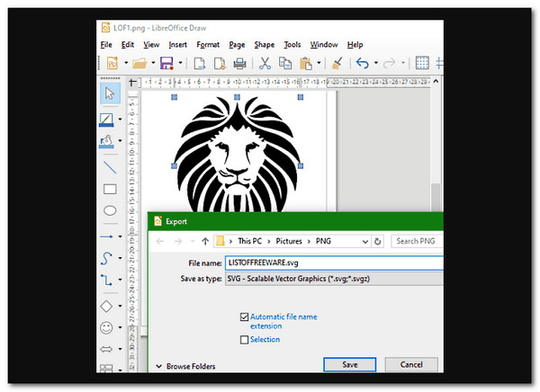Click the Line Color tool icon
Screen dimensions: 540x392
click(106, 120)
